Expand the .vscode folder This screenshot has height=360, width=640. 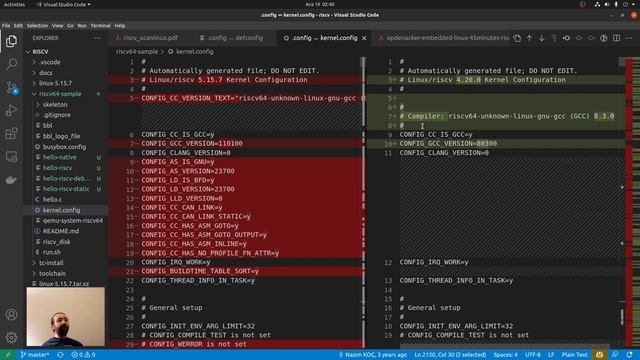coord(50,62)
